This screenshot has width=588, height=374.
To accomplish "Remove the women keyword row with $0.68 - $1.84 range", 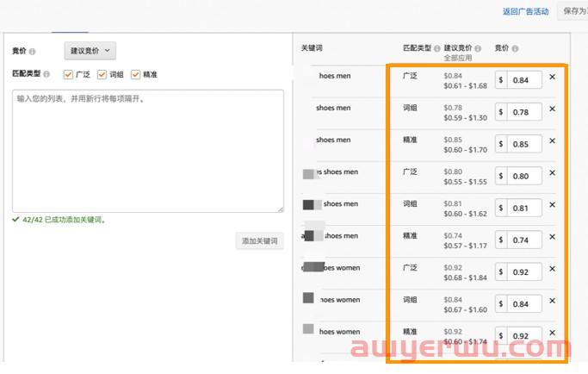I will [x=552, y=269].
